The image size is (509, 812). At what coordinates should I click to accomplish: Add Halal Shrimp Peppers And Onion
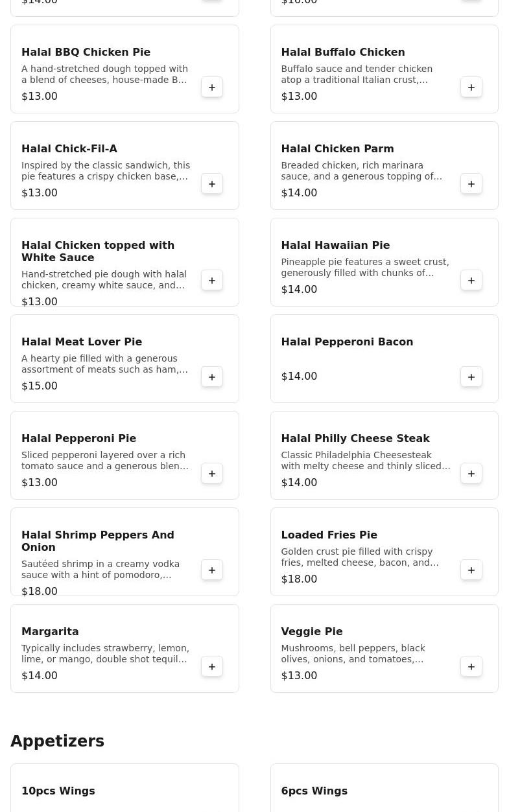click(x=212, y=570)
